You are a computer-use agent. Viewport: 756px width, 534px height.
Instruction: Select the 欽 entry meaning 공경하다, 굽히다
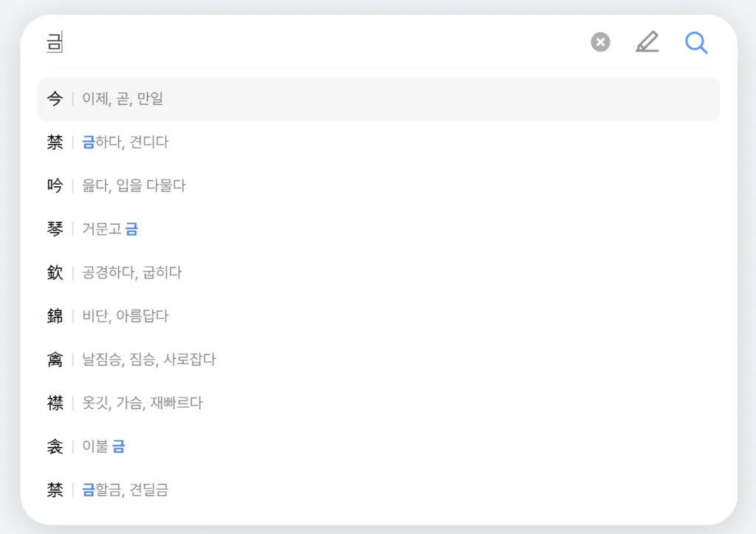tap(221, 273)
